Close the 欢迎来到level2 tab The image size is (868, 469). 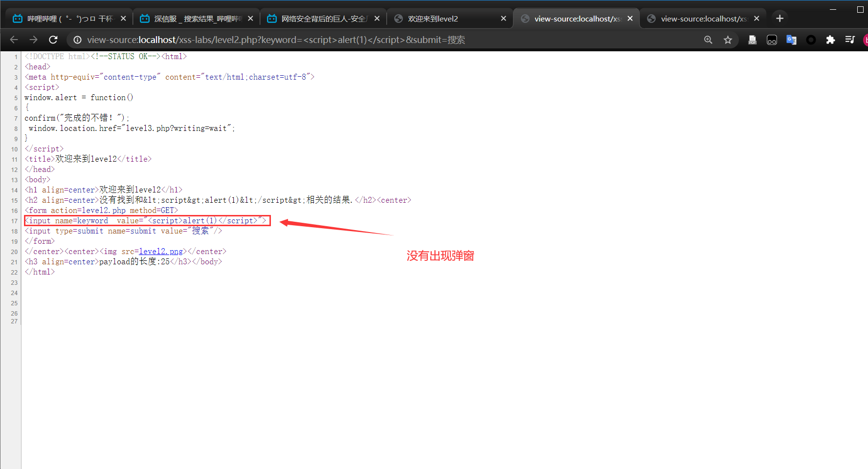click(x=504, y=19)
